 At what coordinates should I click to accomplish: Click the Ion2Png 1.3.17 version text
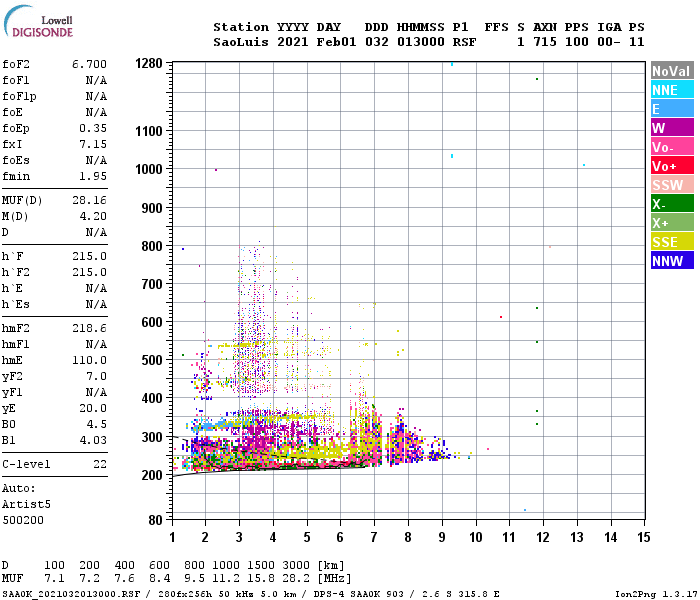(x=657, y=594)
